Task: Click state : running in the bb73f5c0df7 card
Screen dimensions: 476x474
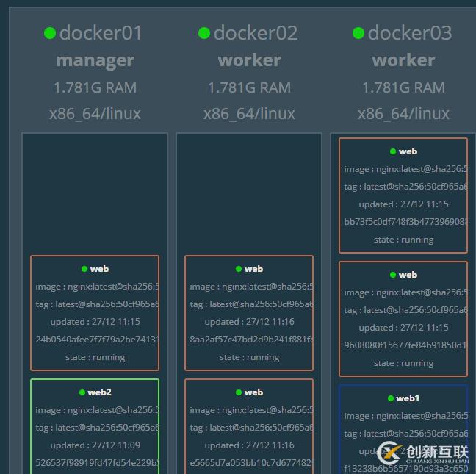Action: click(403, 240)
